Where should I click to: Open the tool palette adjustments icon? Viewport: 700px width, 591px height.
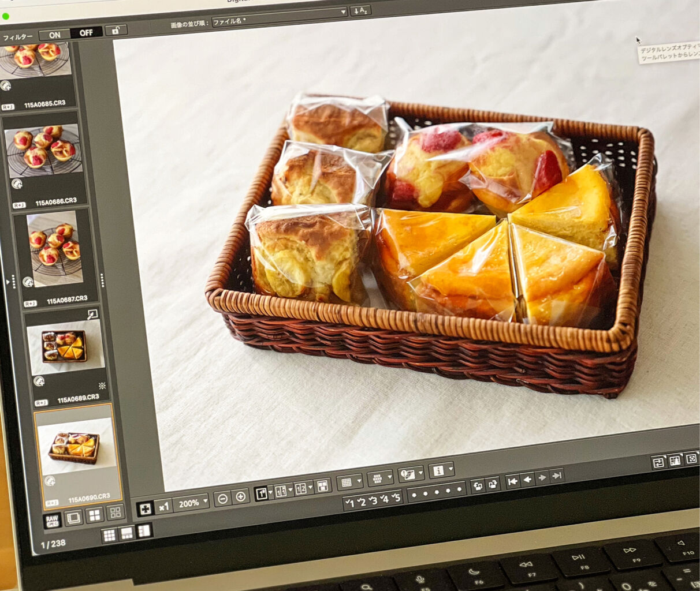coord(658,463)
